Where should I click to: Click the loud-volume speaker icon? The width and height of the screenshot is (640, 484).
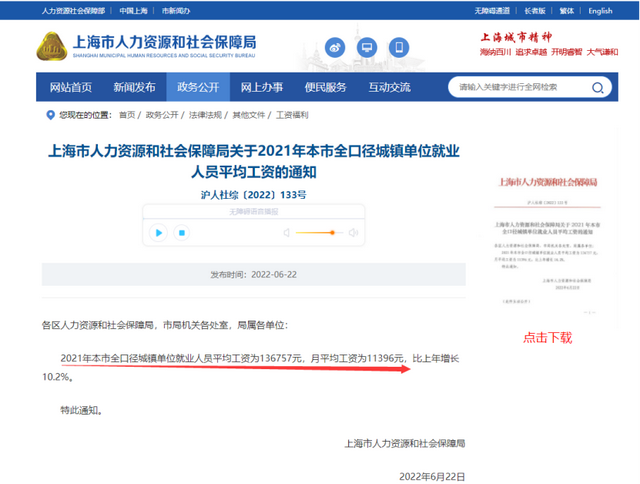[353, 233]
